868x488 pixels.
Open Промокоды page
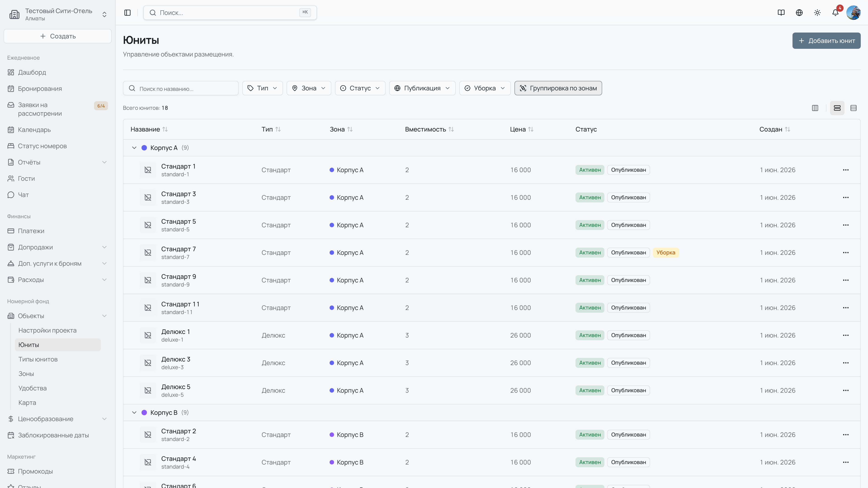(x=57, y=472)
